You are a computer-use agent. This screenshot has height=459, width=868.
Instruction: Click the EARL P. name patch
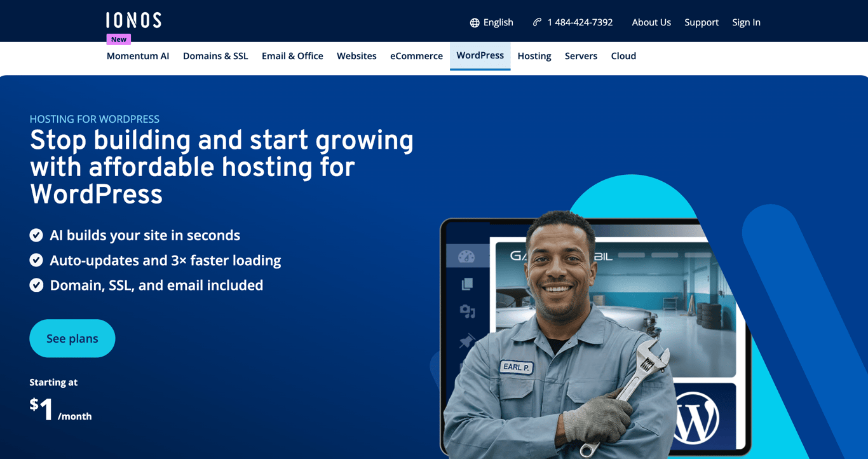click(x=516, y=366)
